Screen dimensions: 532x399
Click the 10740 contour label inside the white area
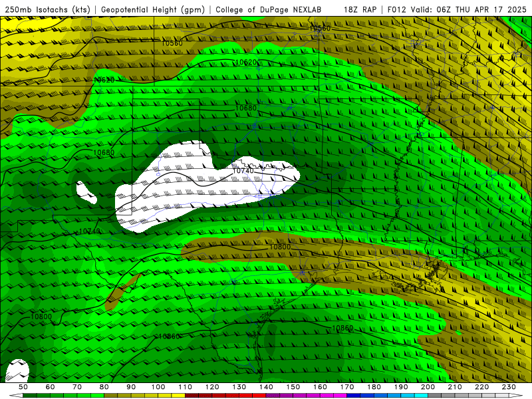pos(243,171)
